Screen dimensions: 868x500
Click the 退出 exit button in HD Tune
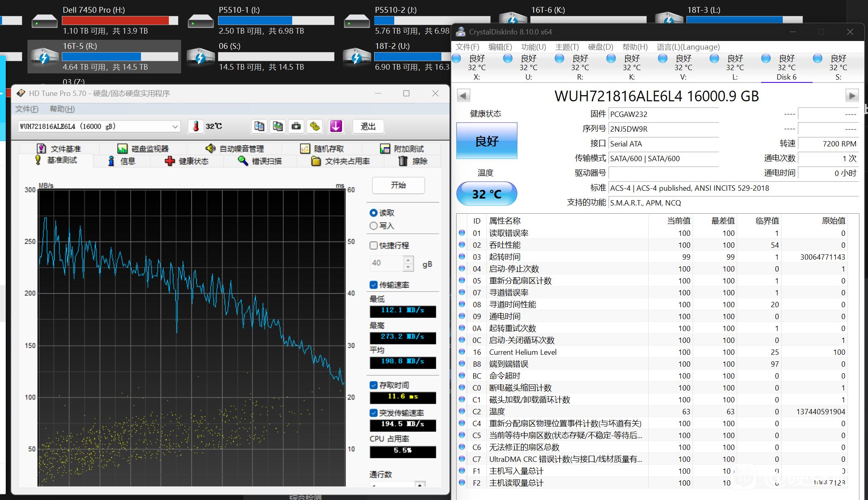pos(368,126)
